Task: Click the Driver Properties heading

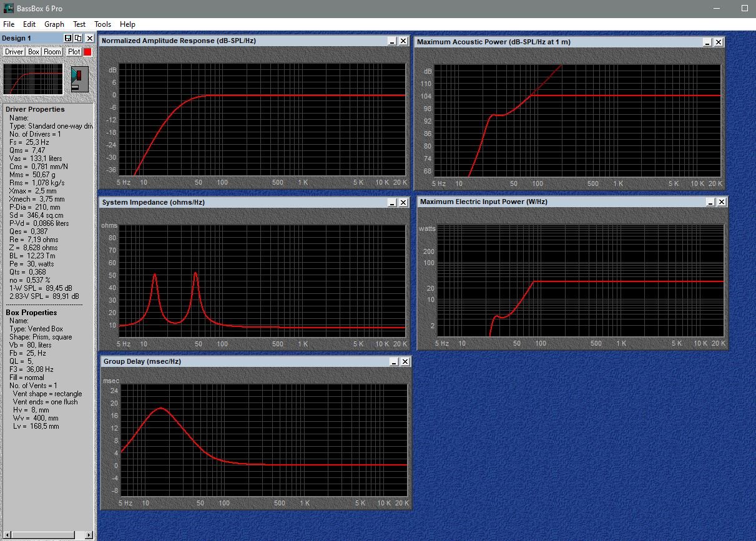Action: 35,109
